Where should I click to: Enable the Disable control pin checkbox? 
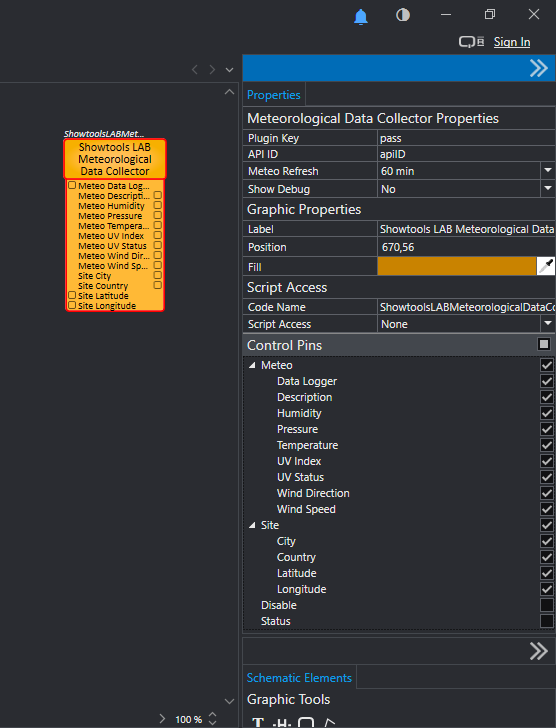[x=547, y=605]
